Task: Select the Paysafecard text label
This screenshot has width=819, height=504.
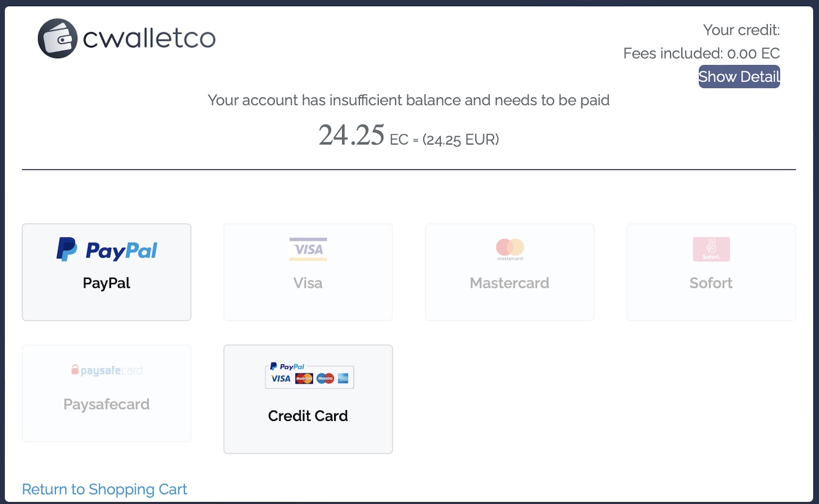Action: click(106, 404)
